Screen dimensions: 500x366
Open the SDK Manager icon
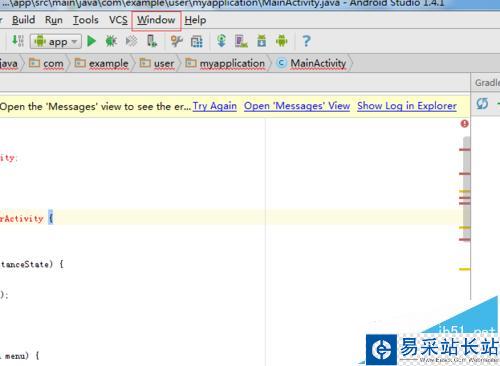point(262,41)
